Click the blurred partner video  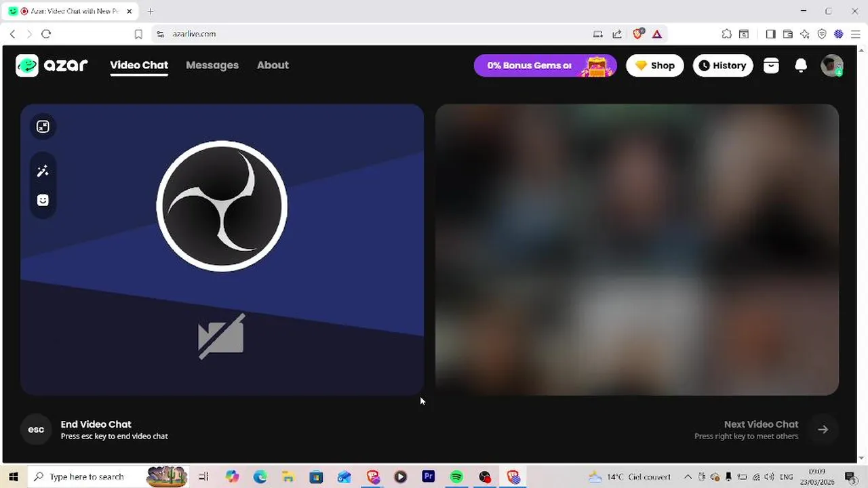coord(637,249)
